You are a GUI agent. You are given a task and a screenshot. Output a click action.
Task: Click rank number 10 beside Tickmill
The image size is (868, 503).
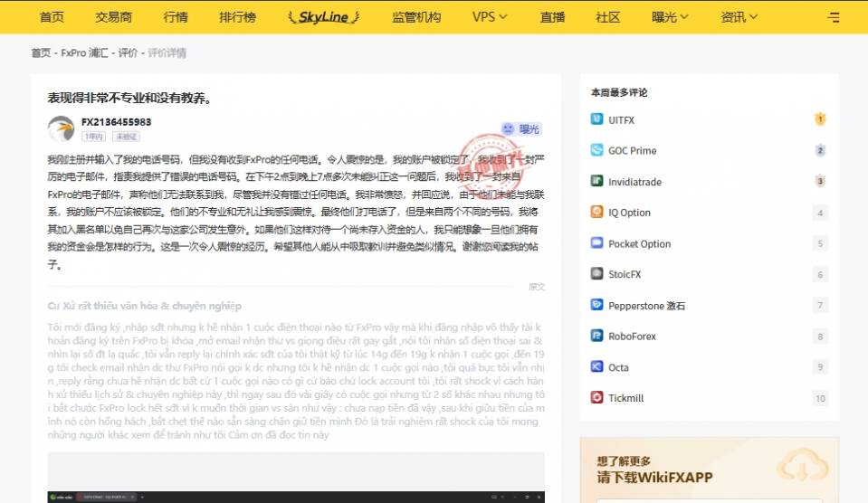tap(820, 398)
